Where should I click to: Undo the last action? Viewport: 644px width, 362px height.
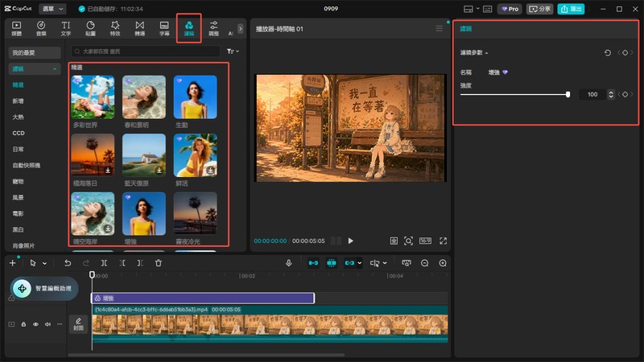68,263
